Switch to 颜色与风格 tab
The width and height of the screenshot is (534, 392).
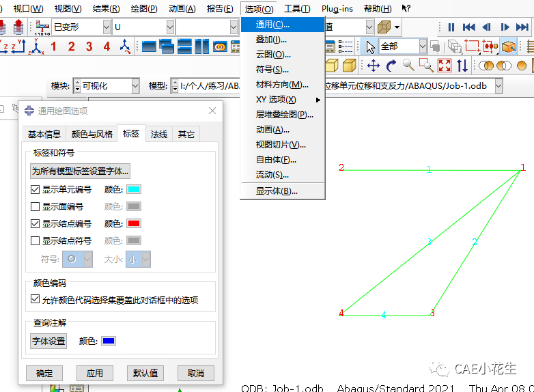[x=92, y=134]
